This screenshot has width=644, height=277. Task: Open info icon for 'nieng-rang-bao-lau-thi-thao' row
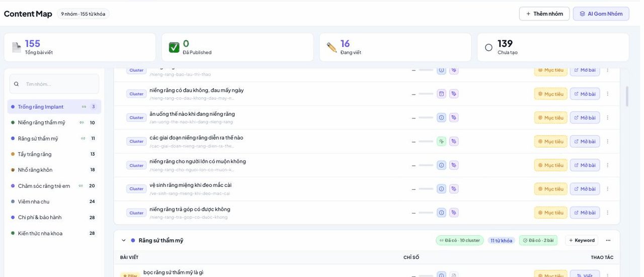coord(441,70)
